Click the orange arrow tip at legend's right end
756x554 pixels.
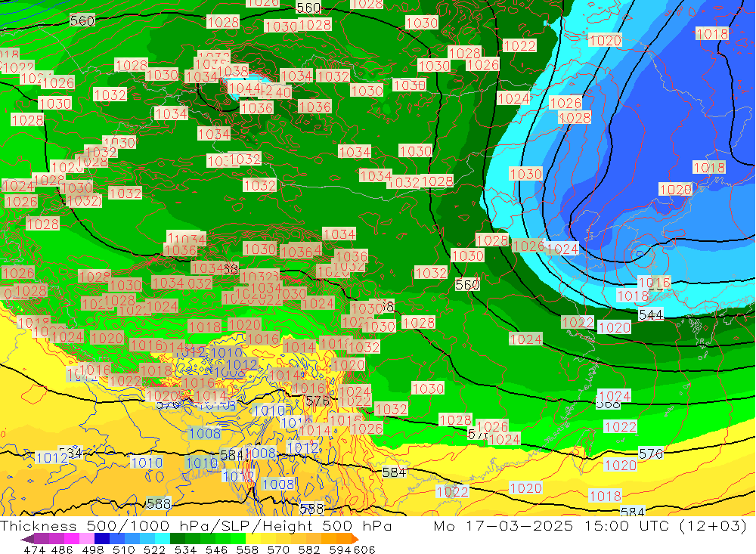click(355, 539)
